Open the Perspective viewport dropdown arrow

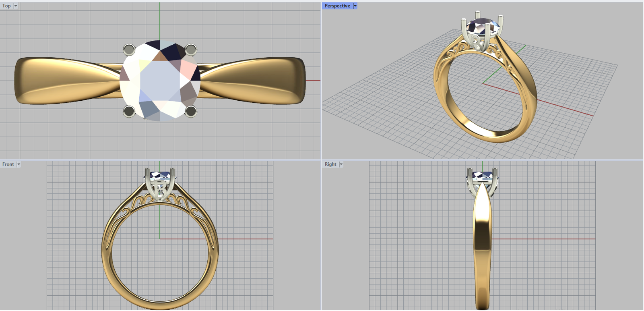[x=355, y=6]
